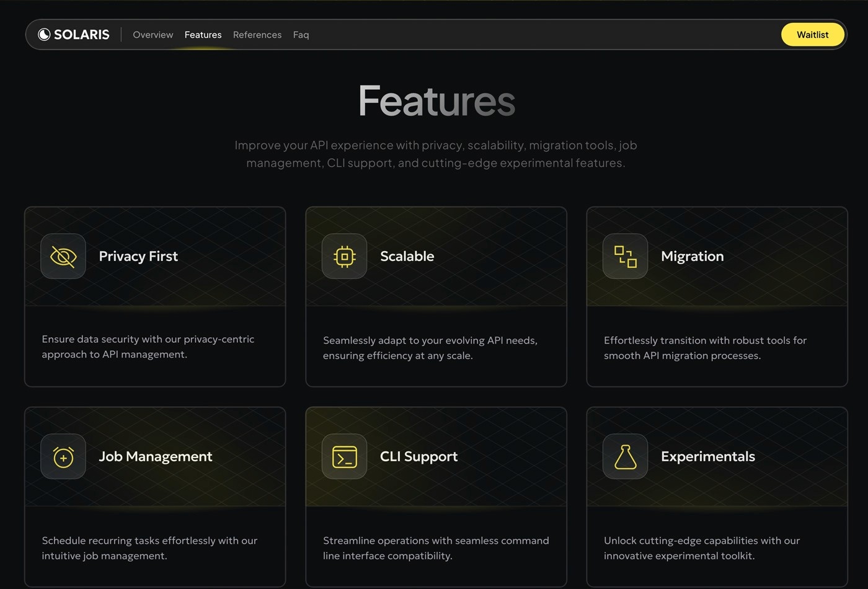
Task: Go to the References nav link
Action: coord(257,35)
